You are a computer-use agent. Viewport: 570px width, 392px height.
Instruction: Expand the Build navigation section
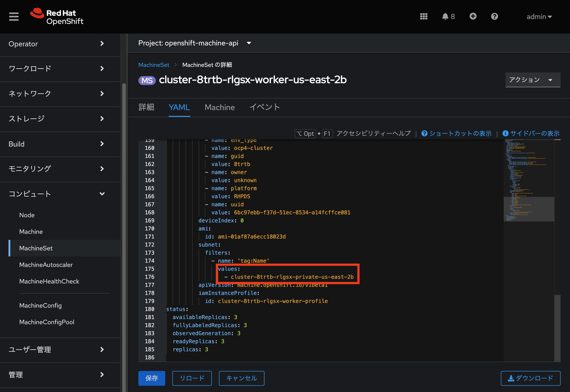[60, 144]
